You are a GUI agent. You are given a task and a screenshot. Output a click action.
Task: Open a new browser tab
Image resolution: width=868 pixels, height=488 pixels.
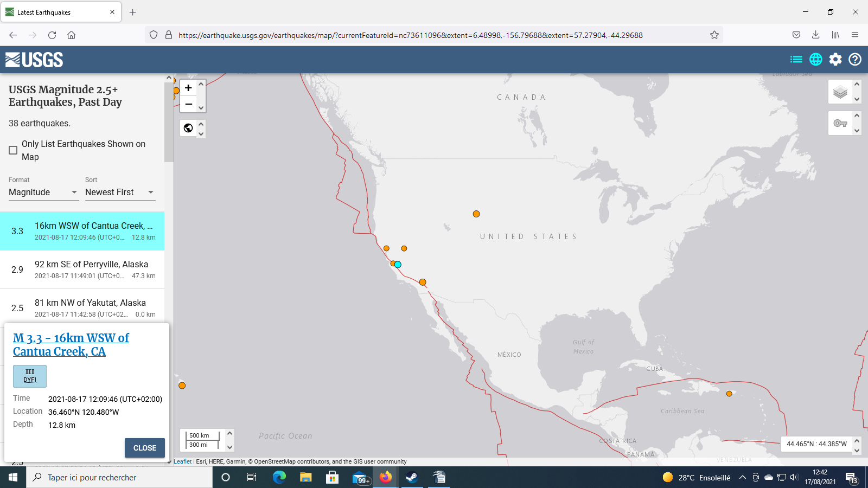pyautogui.click(x=133, y=12)
